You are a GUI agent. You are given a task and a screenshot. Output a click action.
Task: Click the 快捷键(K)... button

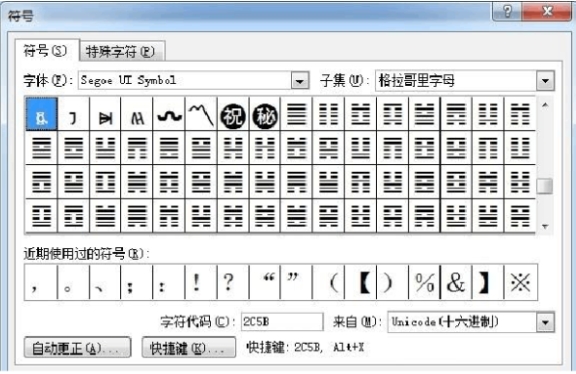point(188,348)
